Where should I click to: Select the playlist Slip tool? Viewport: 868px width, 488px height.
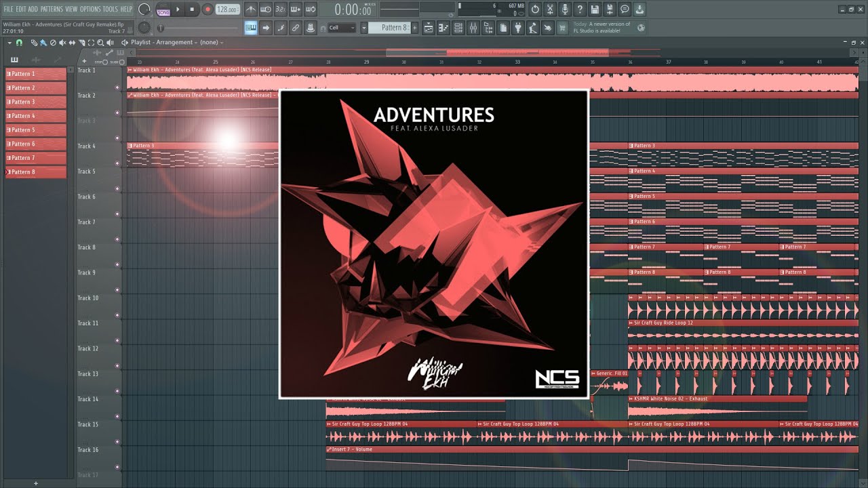point(72,42)
